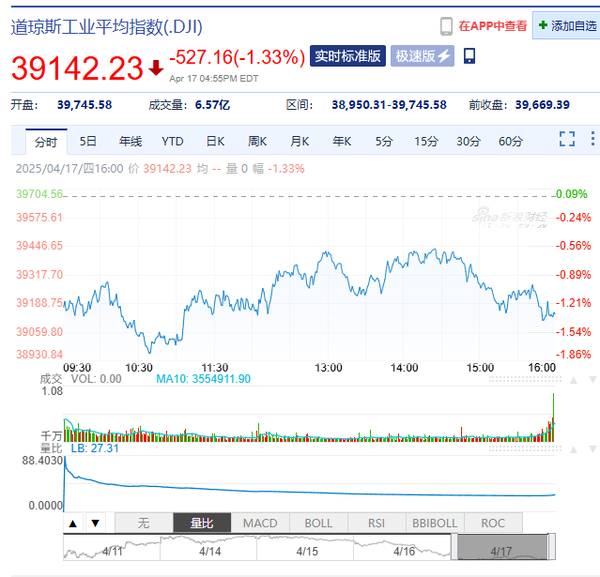Click the VOL: 0.00 label
Screen dimensions: 600x577
96,379
